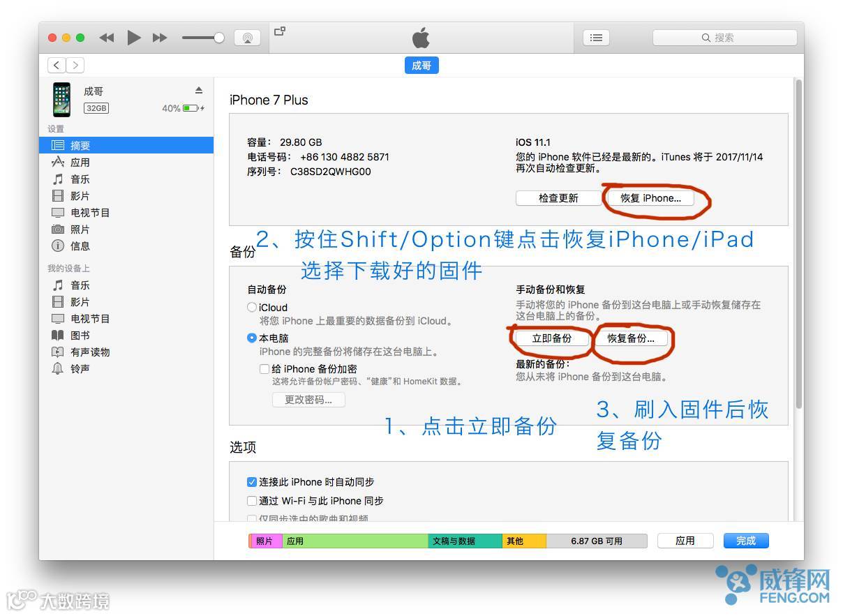The image size is (843, 616).
Task: Open 影片 under 设置 section
Action: point(126,195)
